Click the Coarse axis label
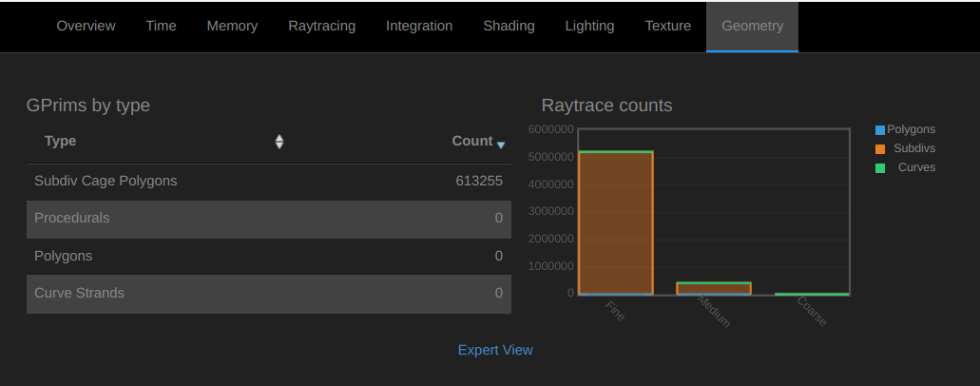Image resolution: width=980 pixels, height=386 pixels. coord(812,312)
